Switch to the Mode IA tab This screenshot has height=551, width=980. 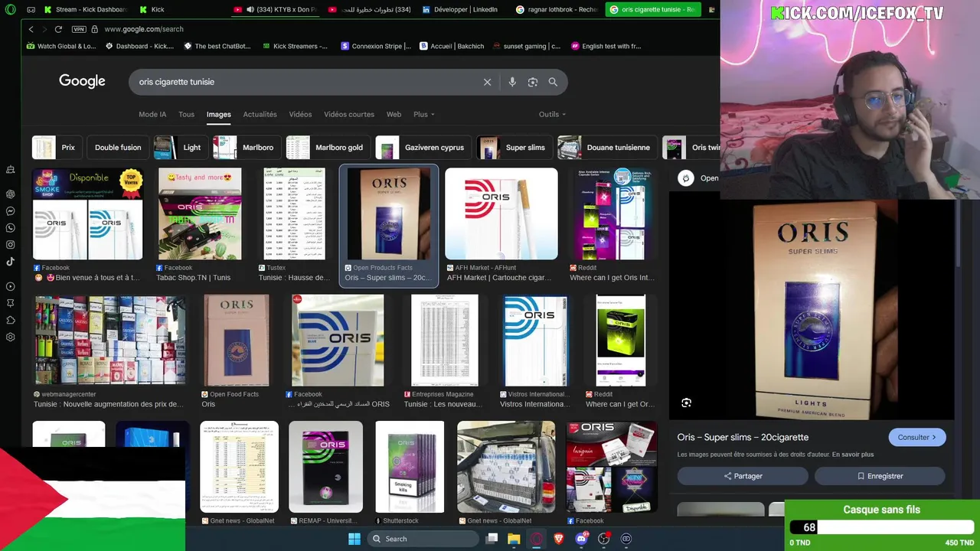click(x=152, y=114)
